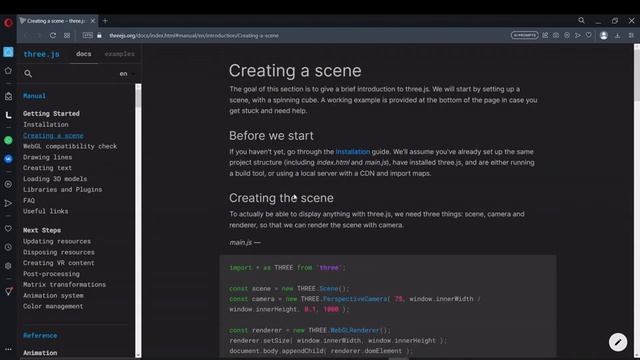
Task: Click the three.js logo link
Action: click(x=41, y=54)
